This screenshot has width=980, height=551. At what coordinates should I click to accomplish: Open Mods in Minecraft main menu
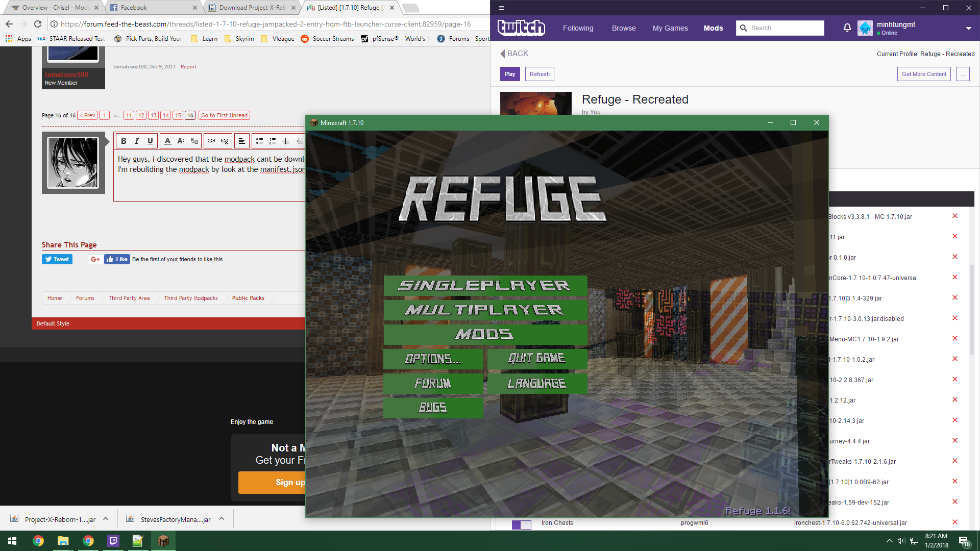[485, 334]
